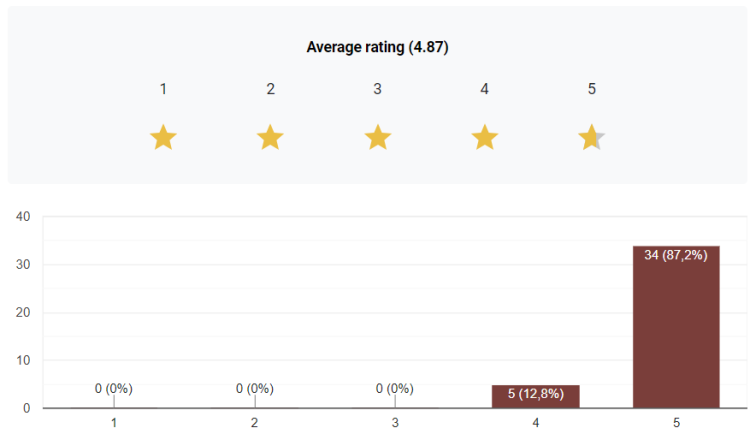This screenshot has height=434, width=750.
Task: Click the x-axis label 4 under chart
Action: [x=535, y=423]
